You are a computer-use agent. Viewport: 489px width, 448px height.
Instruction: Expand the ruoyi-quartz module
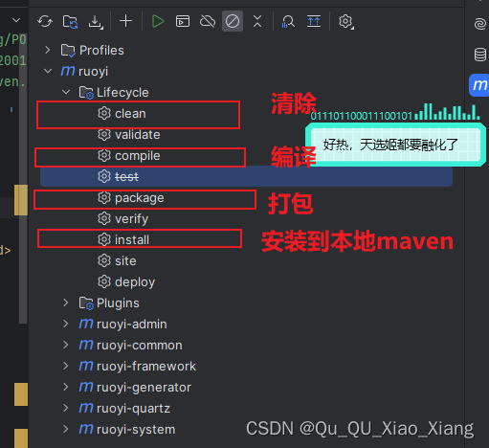coord(66,408)
